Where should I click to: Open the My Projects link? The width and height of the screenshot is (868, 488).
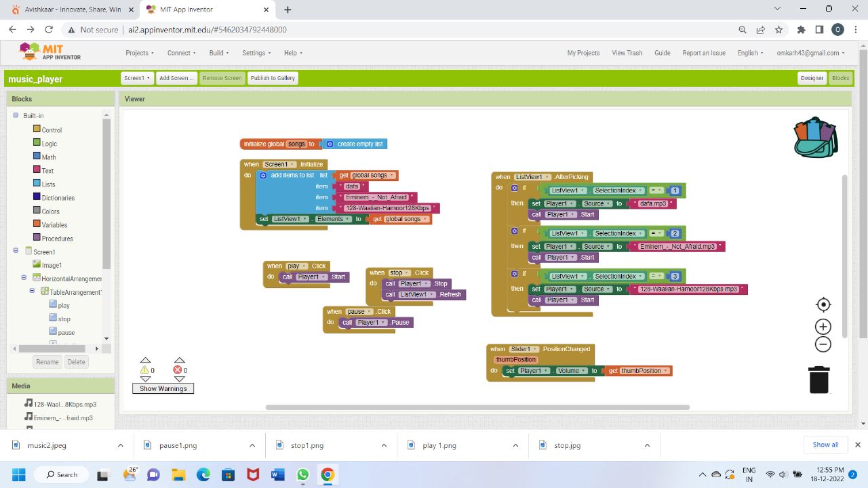pos(583,53)
